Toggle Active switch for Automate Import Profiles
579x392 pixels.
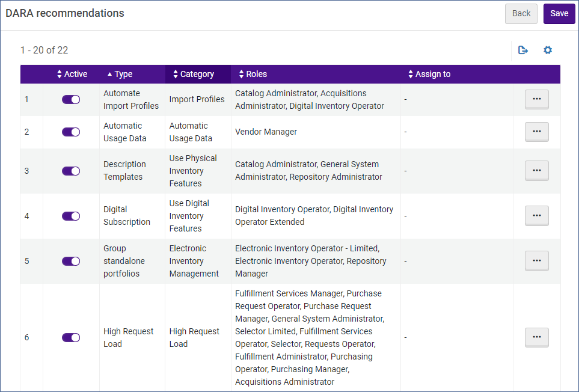[71, 99]
